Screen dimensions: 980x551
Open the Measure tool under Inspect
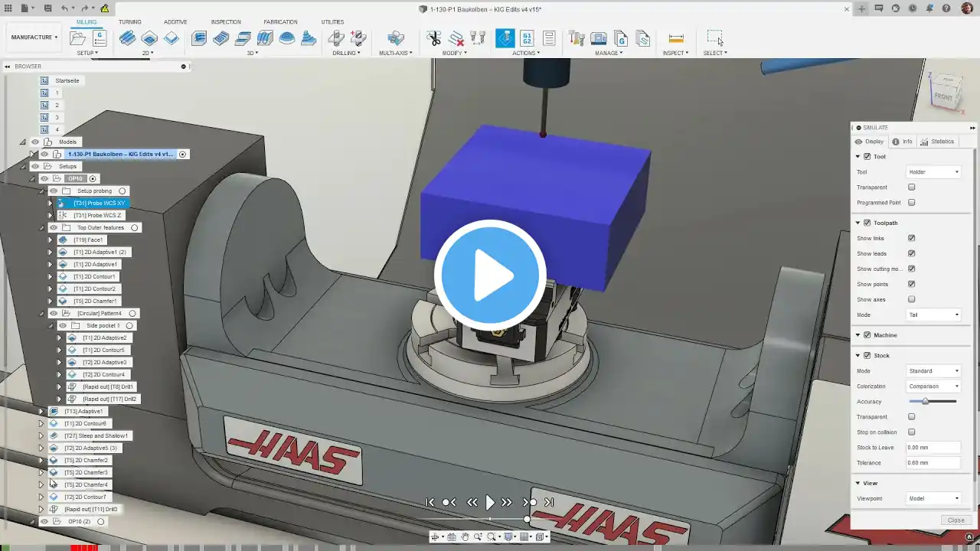675,38
